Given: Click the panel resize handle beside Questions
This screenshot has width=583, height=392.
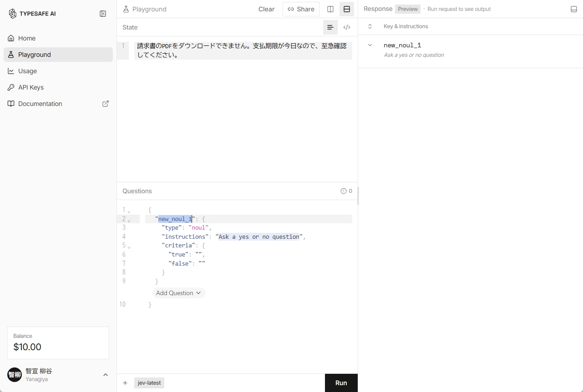Looking at the screenshot, I should pyautogui.click(x=358, y=196).
